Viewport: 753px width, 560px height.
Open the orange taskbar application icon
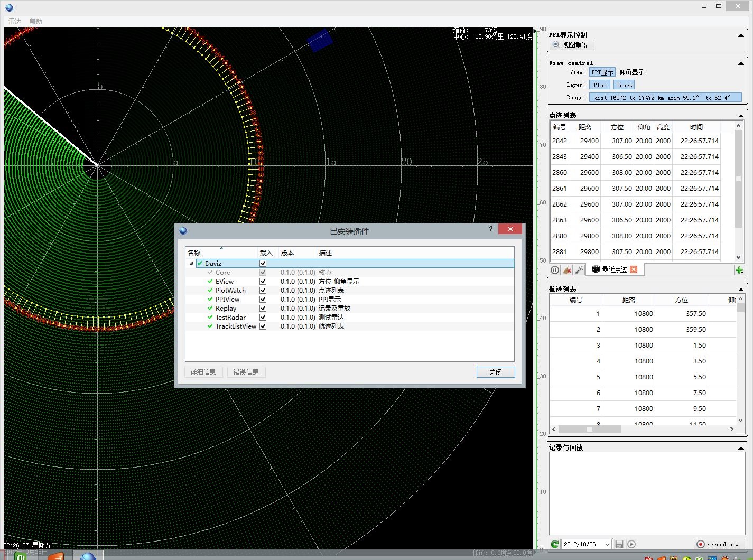(55, 556)
